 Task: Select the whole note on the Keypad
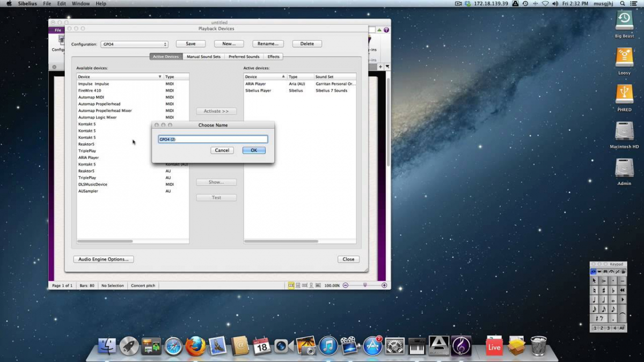pyautogui.click(x=613, y=300)
